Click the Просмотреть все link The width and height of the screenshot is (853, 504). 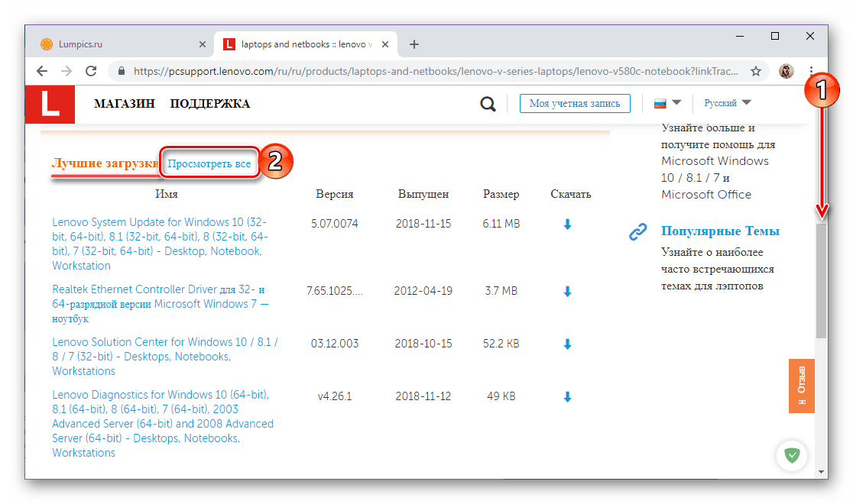tap(209, 163)
